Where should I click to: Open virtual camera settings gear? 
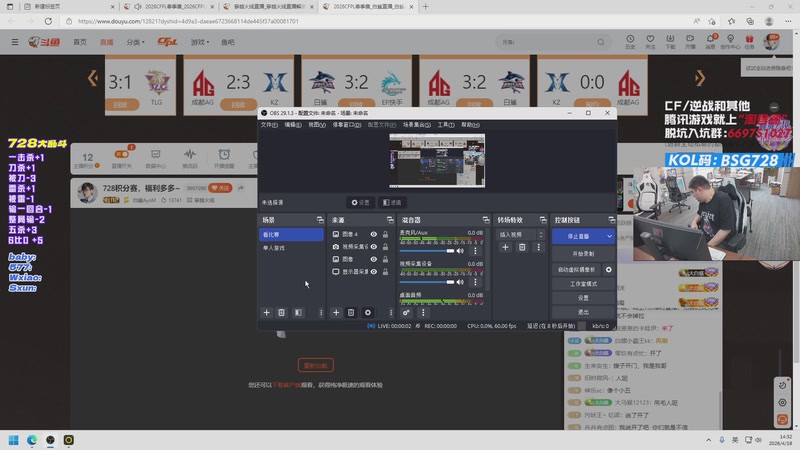(609, 269)
